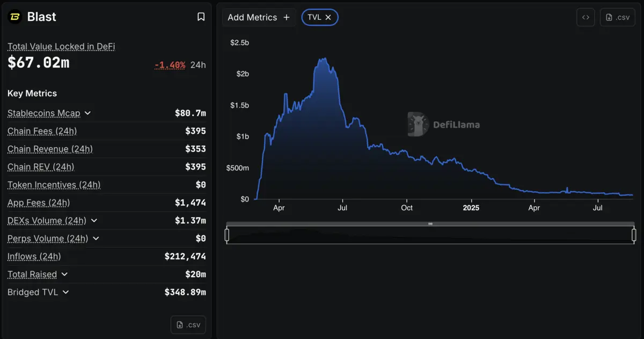Bookmark the Blast chain page
This screenshot has height=339, width=644.
tap(201, 17)
